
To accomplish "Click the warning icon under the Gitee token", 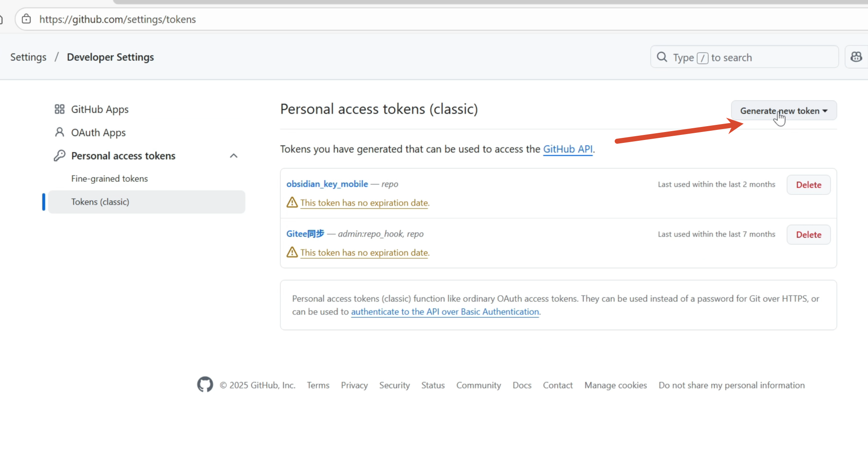I will click(292, 252).
